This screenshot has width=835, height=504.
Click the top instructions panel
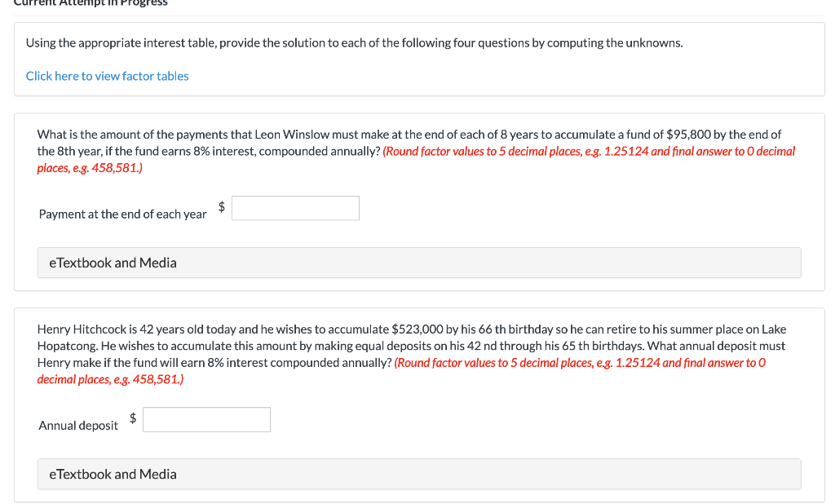[417, 58]
